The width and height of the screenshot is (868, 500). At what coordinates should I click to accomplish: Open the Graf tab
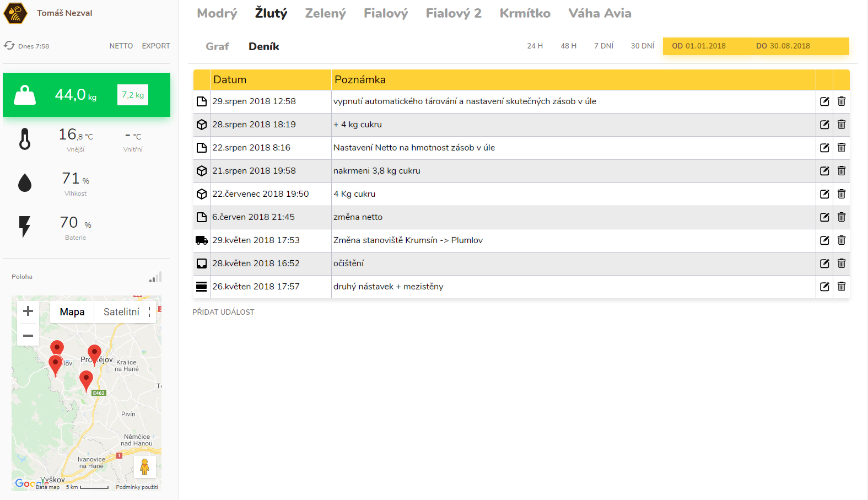(x=217, y=47)
